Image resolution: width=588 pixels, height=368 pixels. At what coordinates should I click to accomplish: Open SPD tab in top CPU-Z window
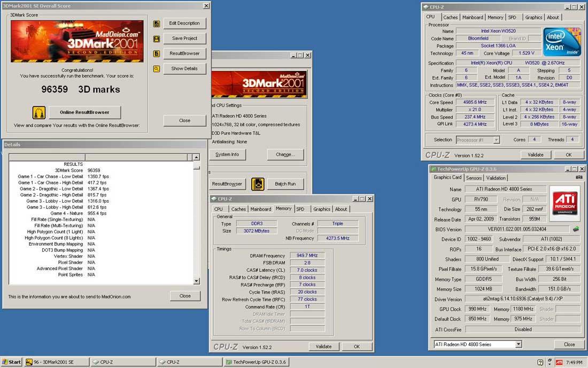point(512,17)
